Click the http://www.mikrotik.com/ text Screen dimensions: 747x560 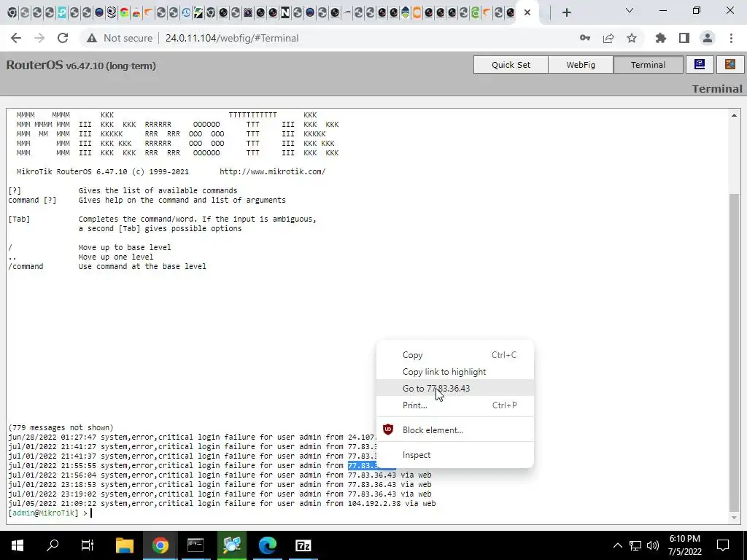tap(273, 171)
